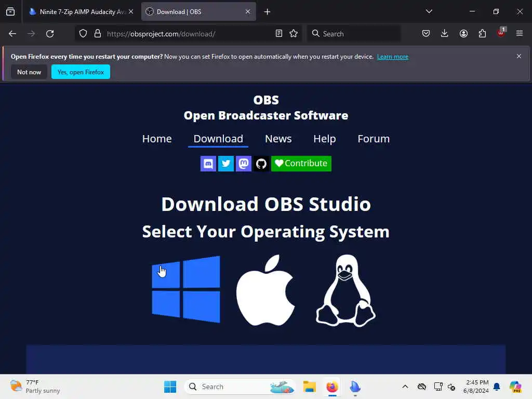This screenshot has height=399, width=532.
Task: Open the clock showing 2:45 PM
Action: pos(476,387)
